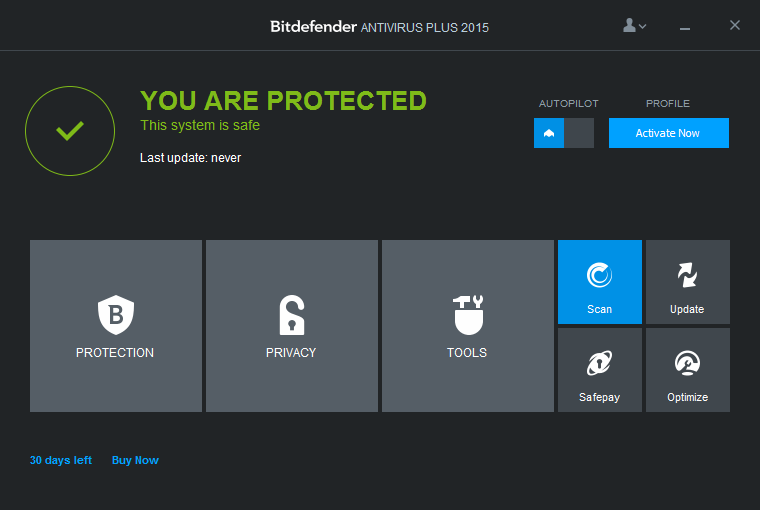Open the TOOLS panel label

467,352
